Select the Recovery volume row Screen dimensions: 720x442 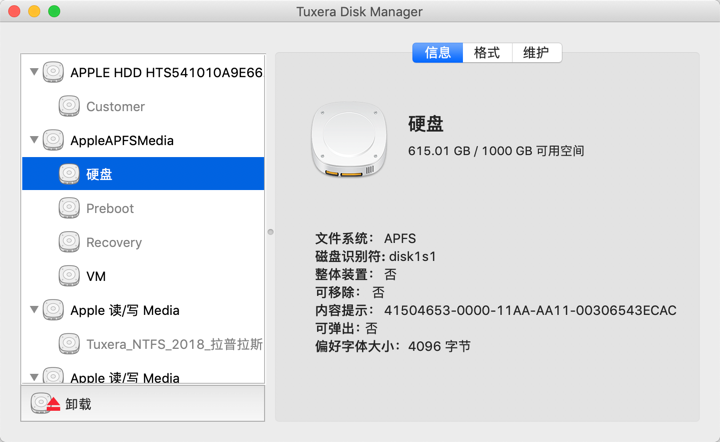coord(143,242)
